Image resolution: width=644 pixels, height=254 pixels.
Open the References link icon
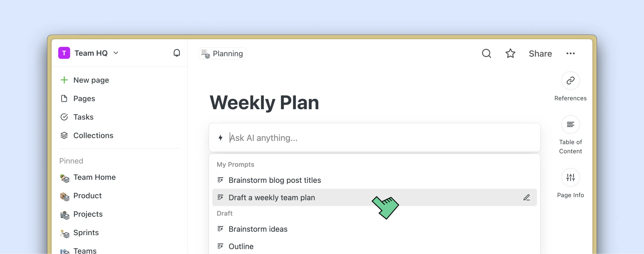click(570, 81)
